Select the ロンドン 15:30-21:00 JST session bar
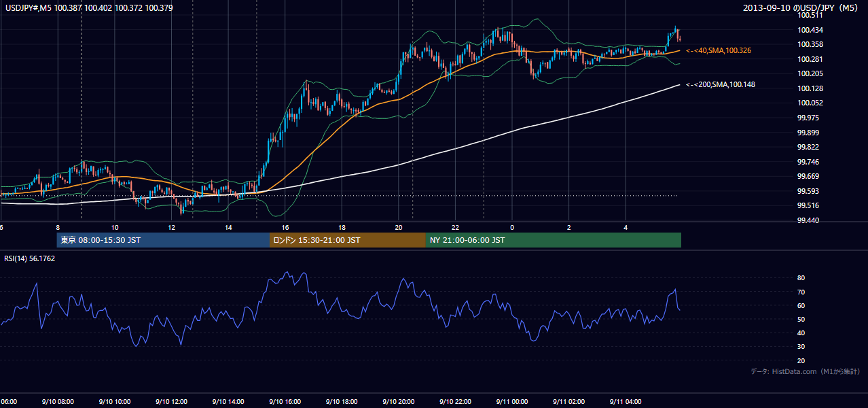Viewport: 868px width, 408px height. point(348,240)
